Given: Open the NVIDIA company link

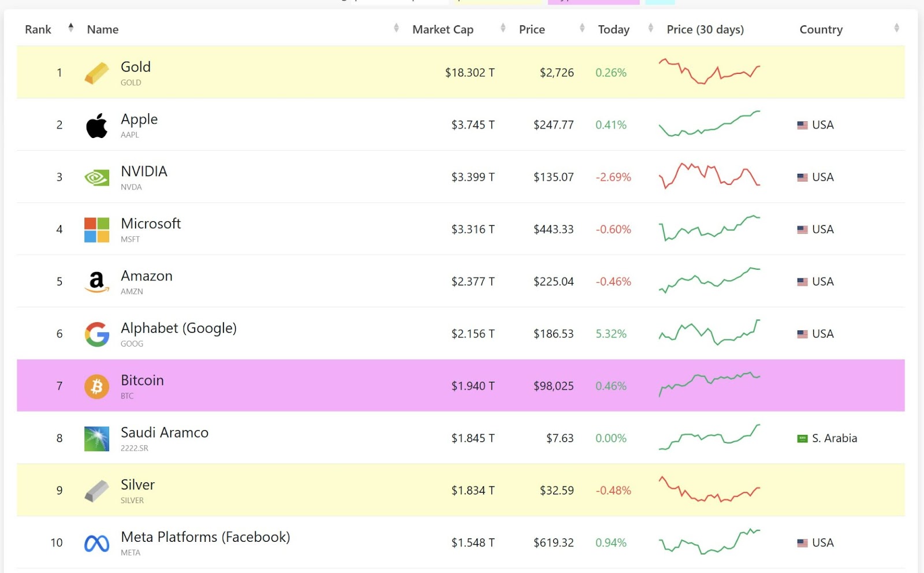Looking at the screenshot, I should 144,172.
